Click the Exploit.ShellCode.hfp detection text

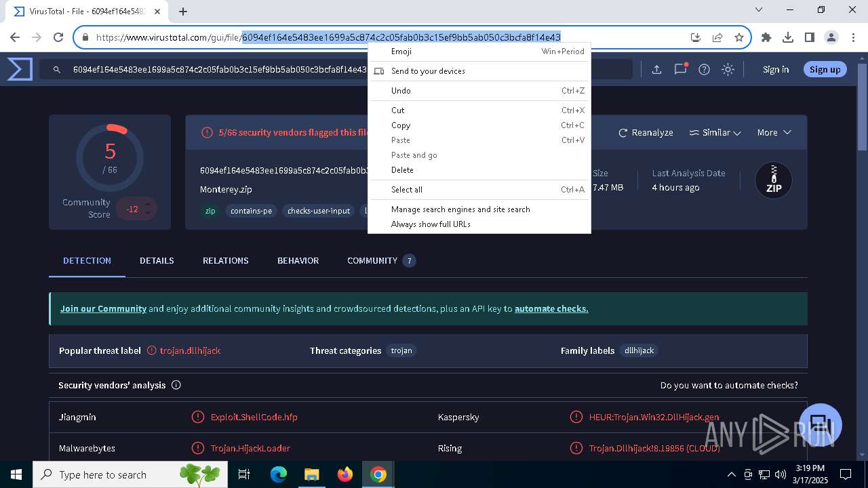coord(254,417)
